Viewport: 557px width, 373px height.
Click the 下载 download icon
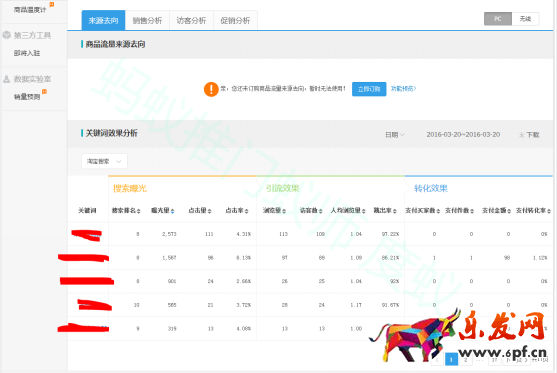(x=522, y=135)
